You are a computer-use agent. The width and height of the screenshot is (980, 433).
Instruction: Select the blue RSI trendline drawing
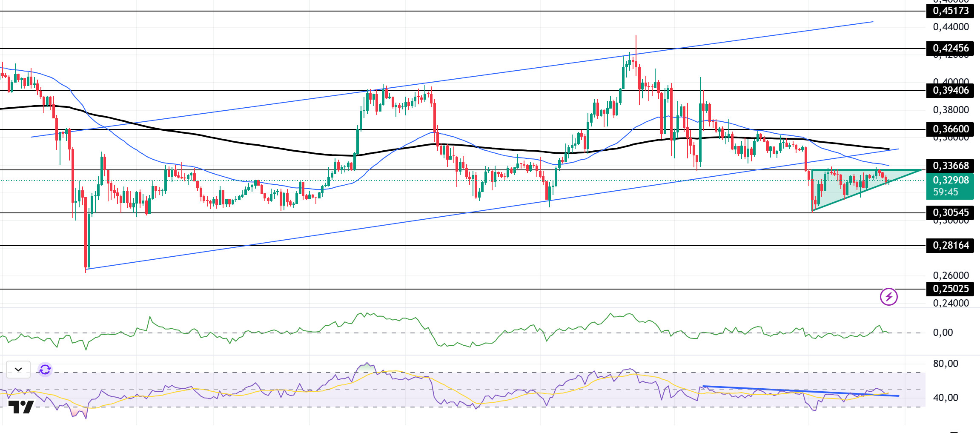pos(800,391)
